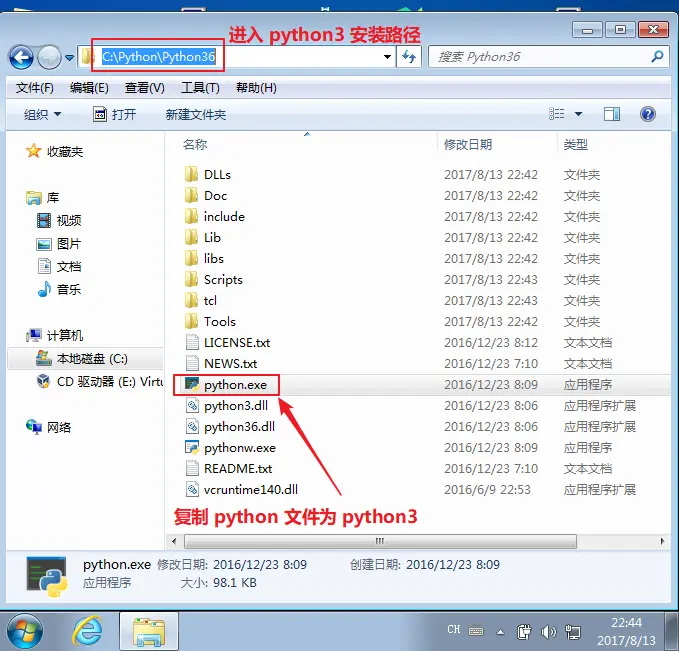Show hidden tray icons arrow
Screen dimensions: 679x651
(500, 632)
